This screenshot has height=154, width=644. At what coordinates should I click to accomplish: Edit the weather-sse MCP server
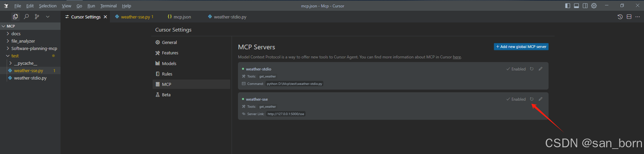(540, 99)
